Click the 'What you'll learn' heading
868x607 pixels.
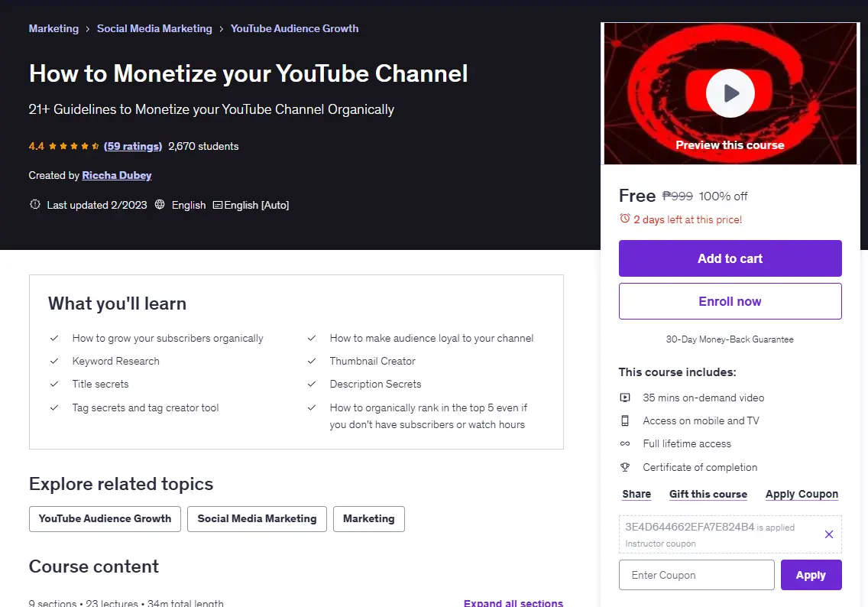tap(117, 303)
